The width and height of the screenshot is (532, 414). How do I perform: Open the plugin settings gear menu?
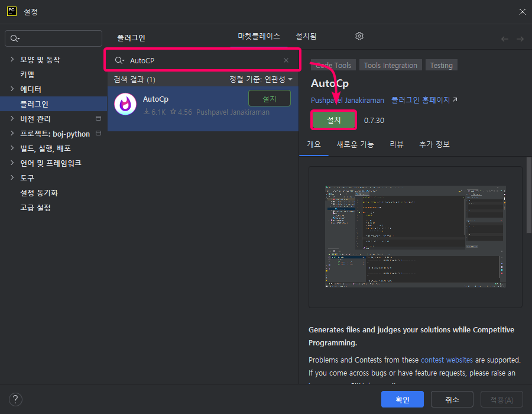359,36
